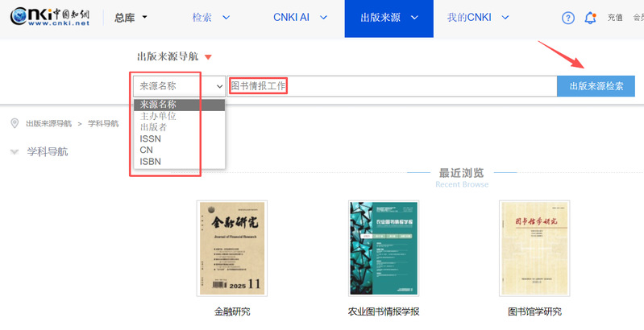Choose the ISSN option in the list
Image resolution: width=644 pixels, height=330 pixels.
point(151,138)
